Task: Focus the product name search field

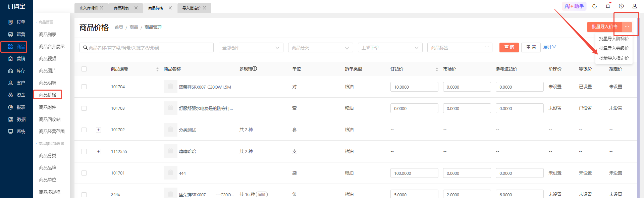Action: pyautogui.click(x=147, y=48)
